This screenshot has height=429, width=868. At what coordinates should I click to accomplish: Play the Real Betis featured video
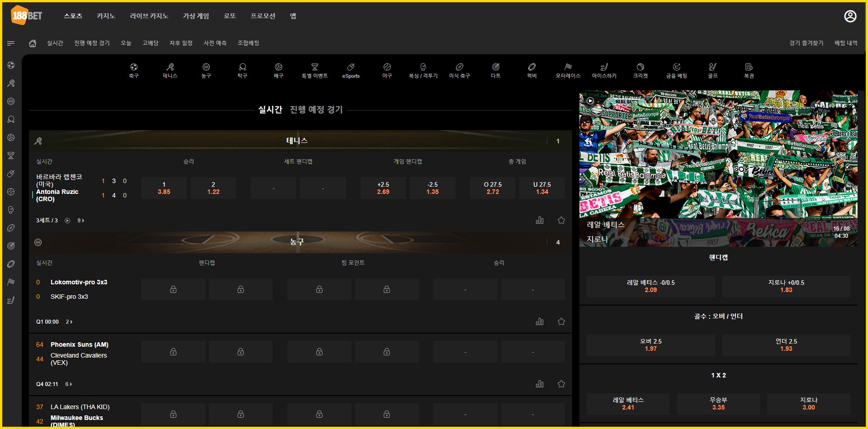(x=590, y=101)
